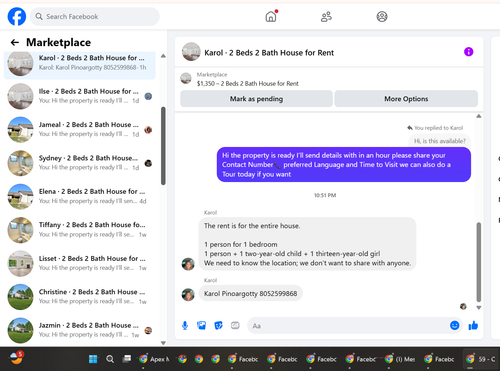Focus the Search Facebook field
The height and width of the screenshot is (371, 500).
(x=95, y=16)
